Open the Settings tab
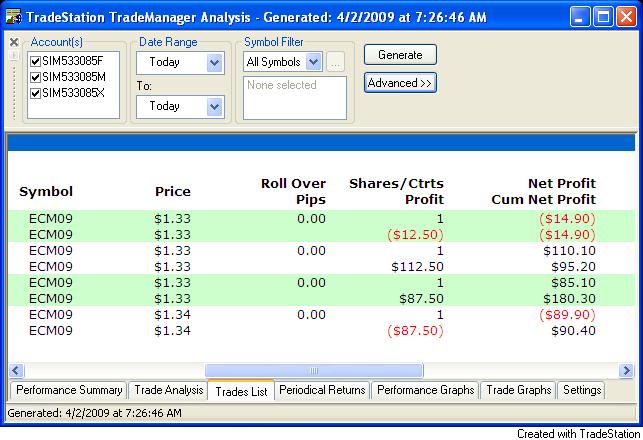Viewport: 643px width, 440px height. pos(581,390)
